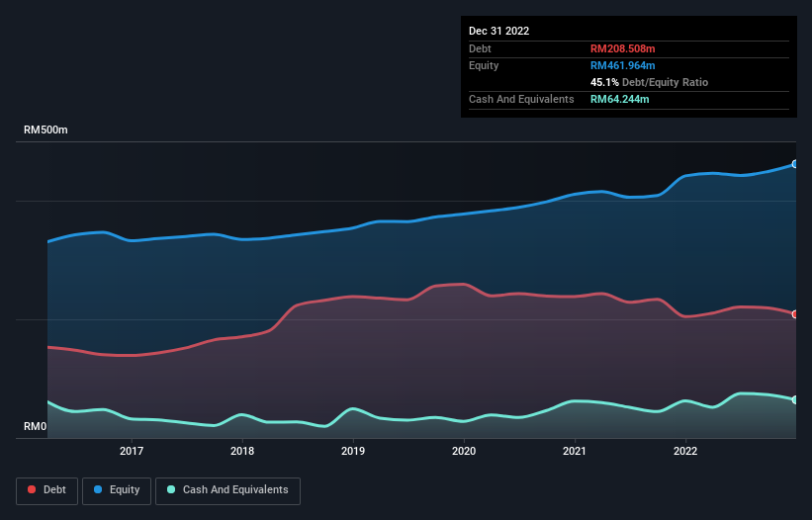Click the RM64.244m cash value

pyautogui.click(x=620, y=99)
